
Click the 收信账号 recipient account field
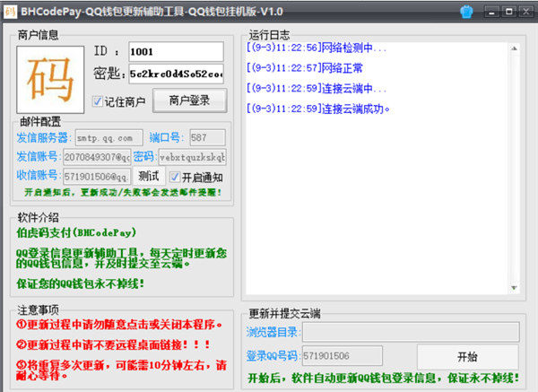click(x=97, y=177)
